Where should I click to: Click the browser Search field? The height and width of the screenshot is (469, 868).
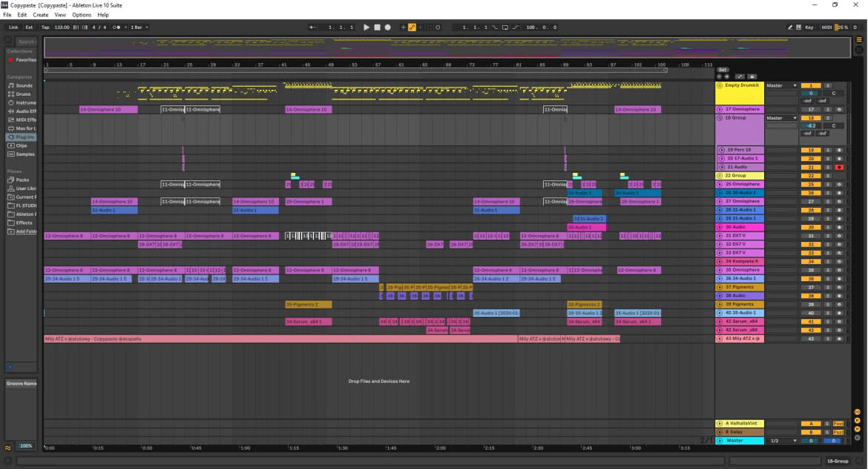tap(25, 42)
